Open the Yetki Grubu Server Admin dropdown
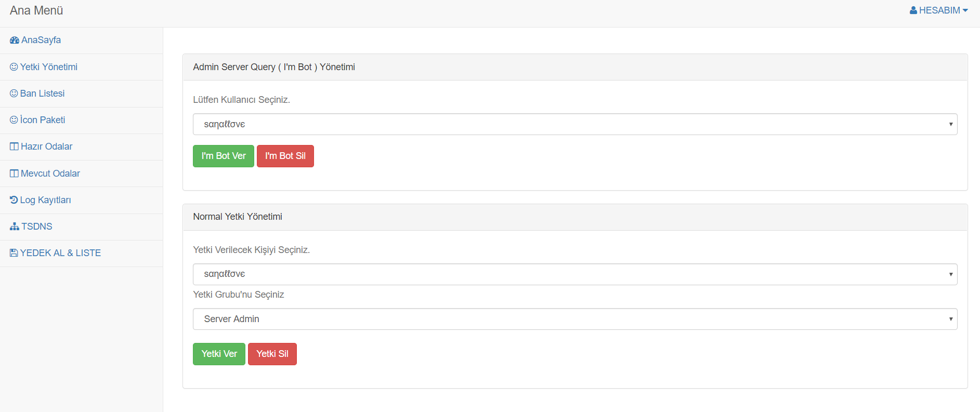 [x=575, y=319]
